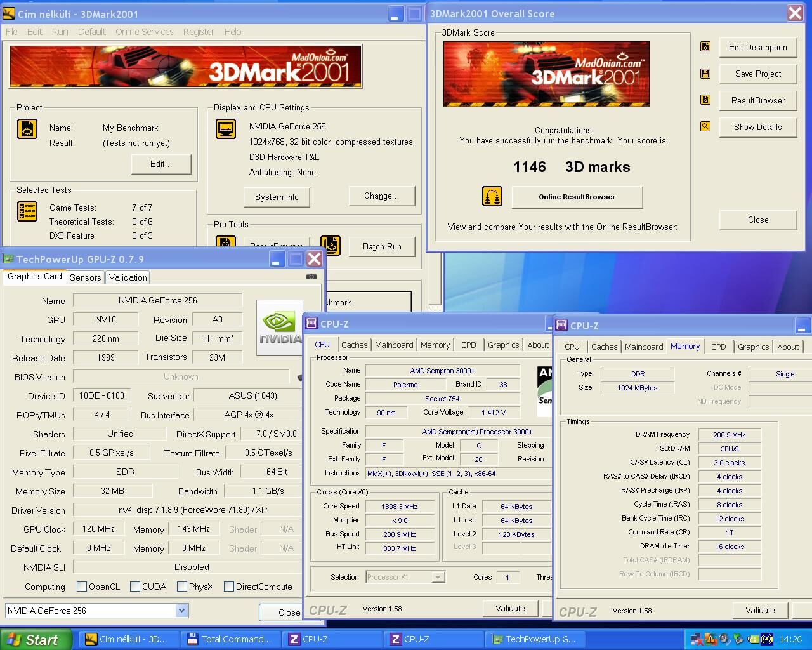The width and height of the screenshot is (812, 650).
Task: Open the Processor #1 selection dropdown in CPU-Z
Action: click(437, 577)
